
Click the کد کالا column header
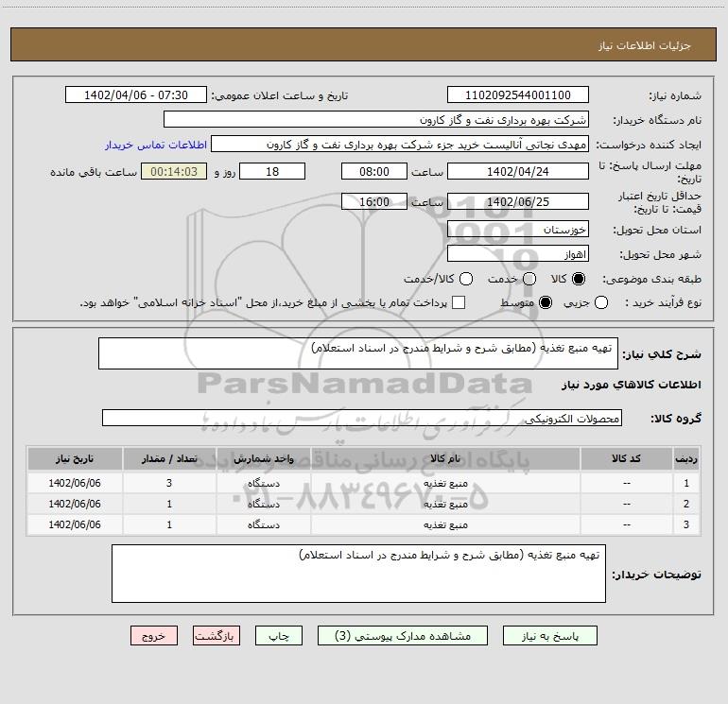coord(626,458)
